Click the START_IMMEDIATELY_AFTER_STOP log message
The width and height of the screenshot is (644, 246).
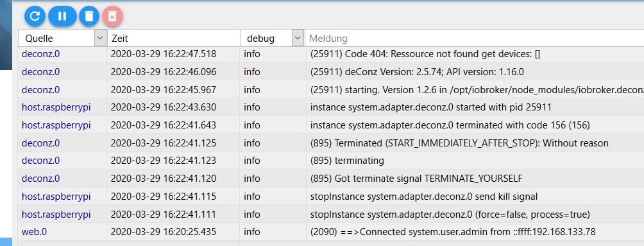pos(459,143)
